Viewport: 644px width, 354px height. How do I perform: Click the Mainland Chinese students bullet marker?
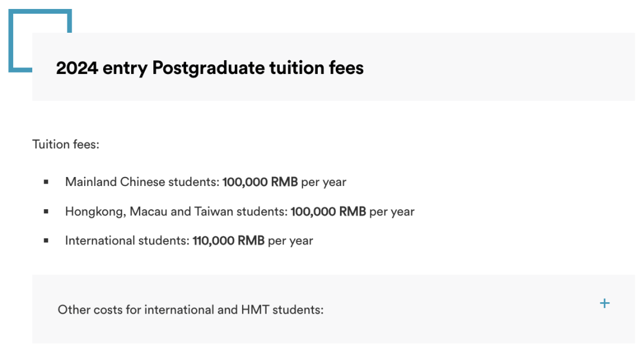pos(46,182)
